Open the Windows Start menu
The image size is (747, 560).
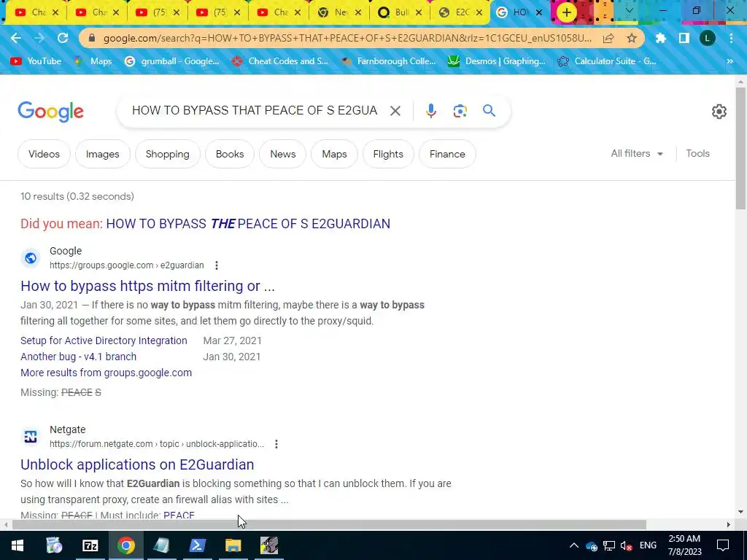point(18,545)
